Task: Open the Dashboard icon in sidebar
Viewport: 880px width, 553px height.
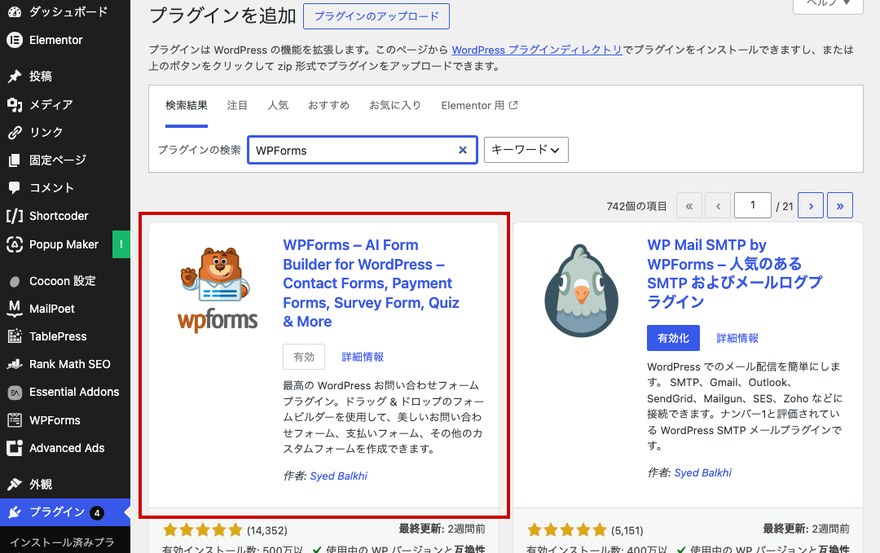Action: pyautogui.click(x=15, y=12)
